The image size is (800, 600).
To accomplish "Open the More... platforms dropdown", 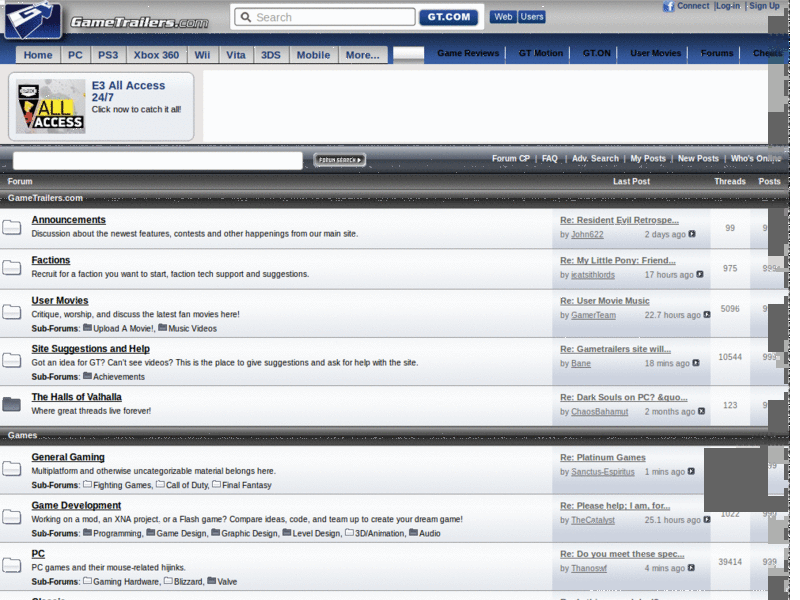I will pyautogui.click(x=363, y=55).
